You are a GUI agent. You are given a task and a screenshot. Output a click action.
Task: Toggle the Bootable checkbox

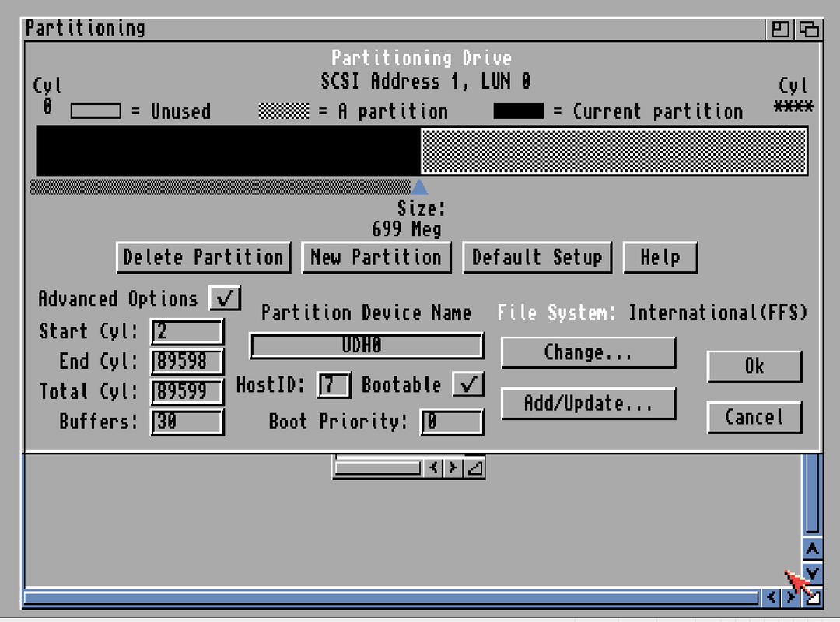[x=468, y=383]
